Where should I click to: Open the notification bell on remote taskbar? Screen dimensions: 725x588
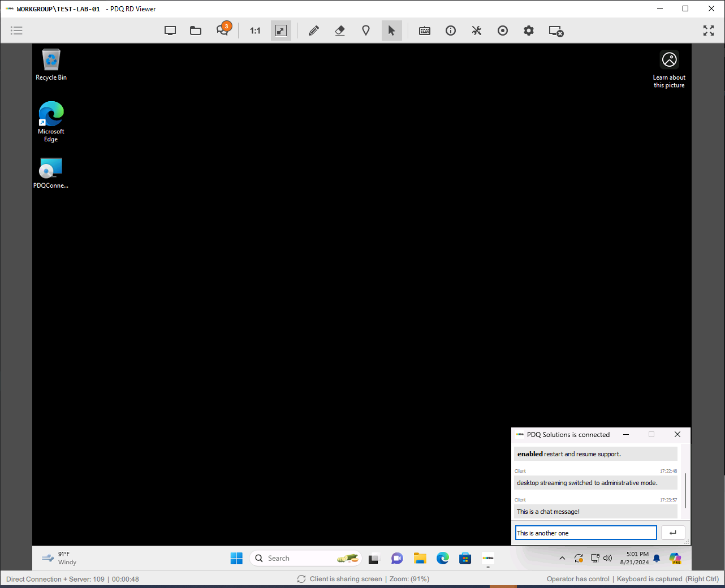pyautogui.click(x=657, y=558)
